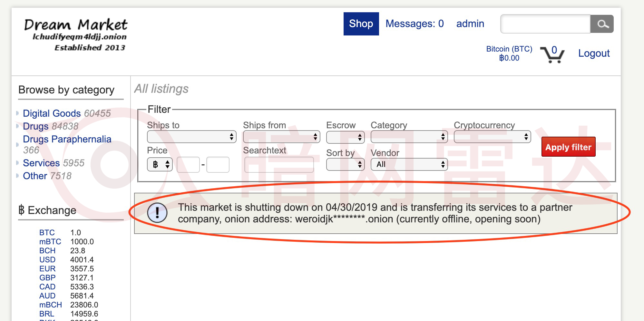The image size is (644, 321).
Task: Open Messages in top navigation
Action: 415,24
